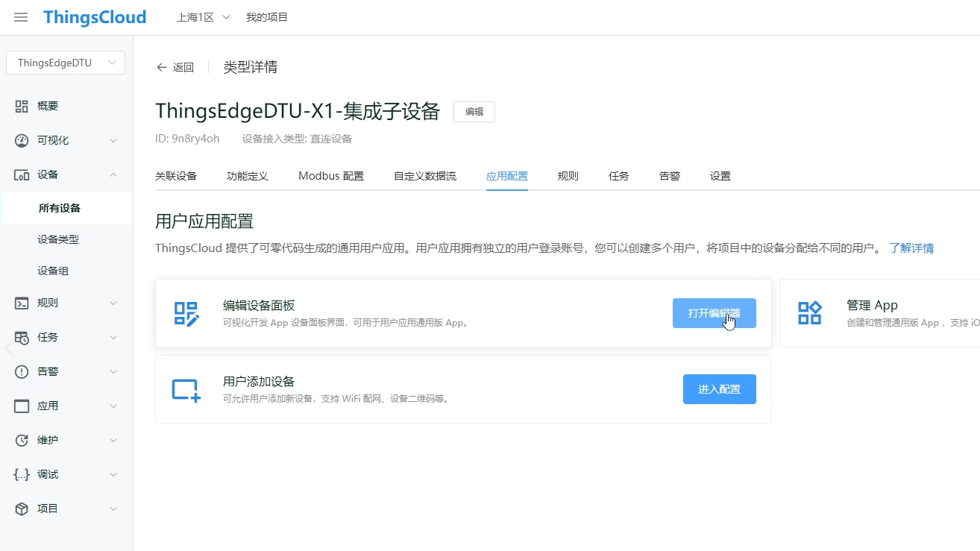Switch to the 任务 tab
Screen dimensions: 980x551
[x=619, y=176]
